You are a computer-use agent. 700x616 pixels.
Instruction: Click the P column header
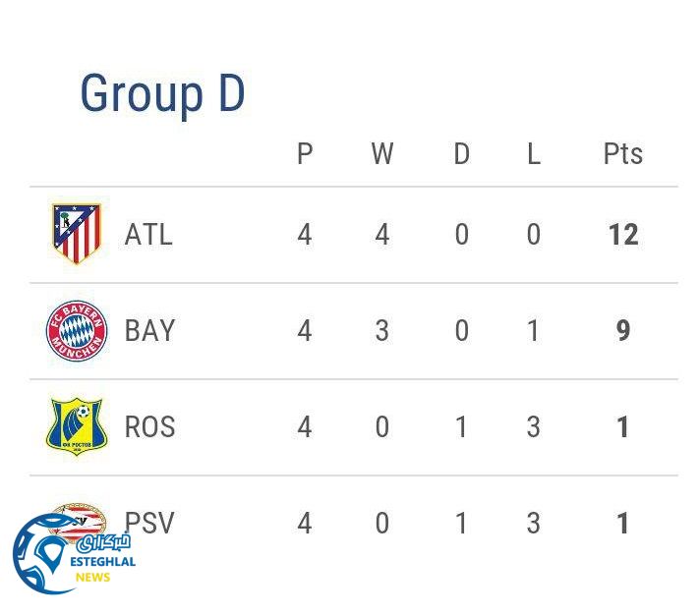point(305,154)
